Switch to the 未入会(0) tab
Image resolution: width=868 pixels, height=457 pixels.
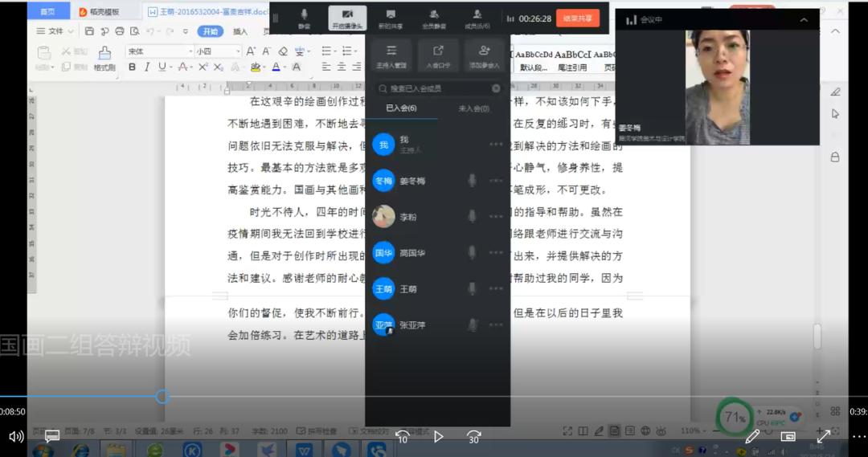tap(474, 108)
